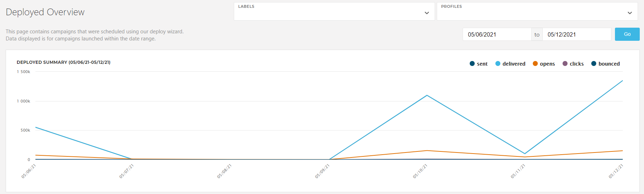Expand the Profiles dropdown chevron
Screen dimensions: 644x194
click(629, 13)
